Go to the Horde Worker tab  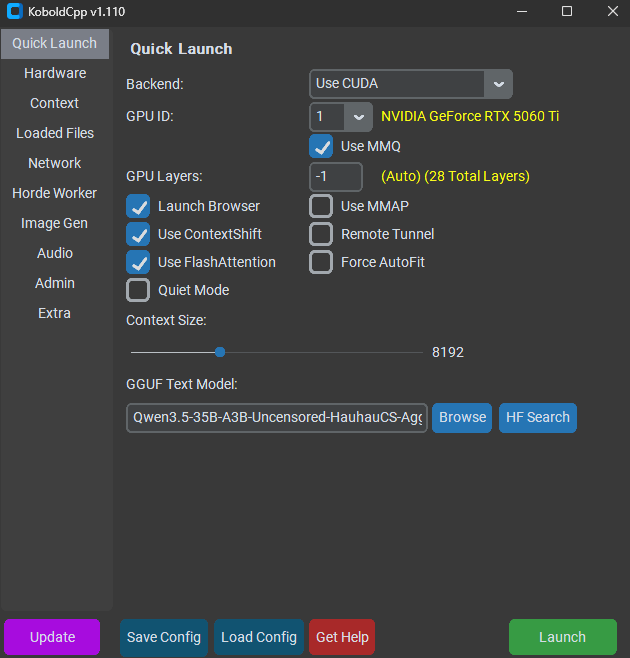coord(55,193)
